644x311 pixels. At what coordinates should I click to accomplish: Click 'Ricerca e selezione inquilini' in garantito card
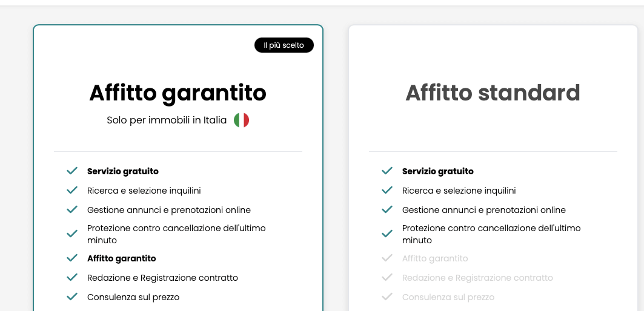(144, 191)
